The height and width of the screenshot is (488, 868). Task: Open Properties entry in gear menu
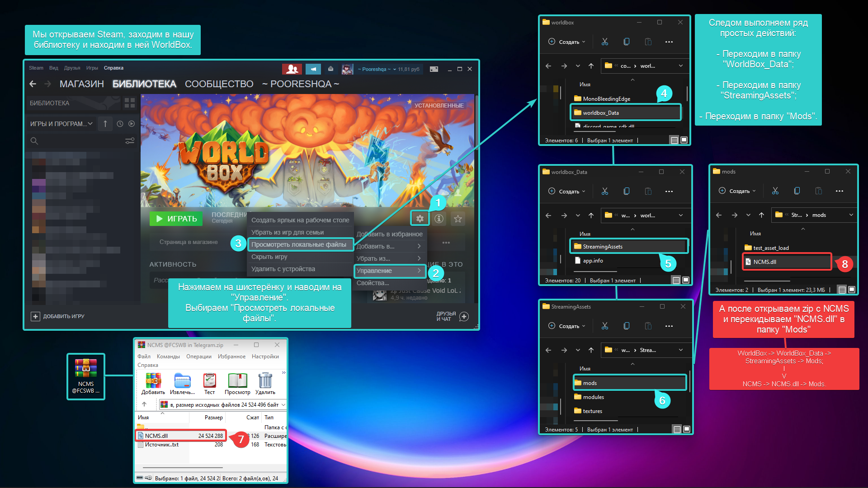[x=389, y=283]
